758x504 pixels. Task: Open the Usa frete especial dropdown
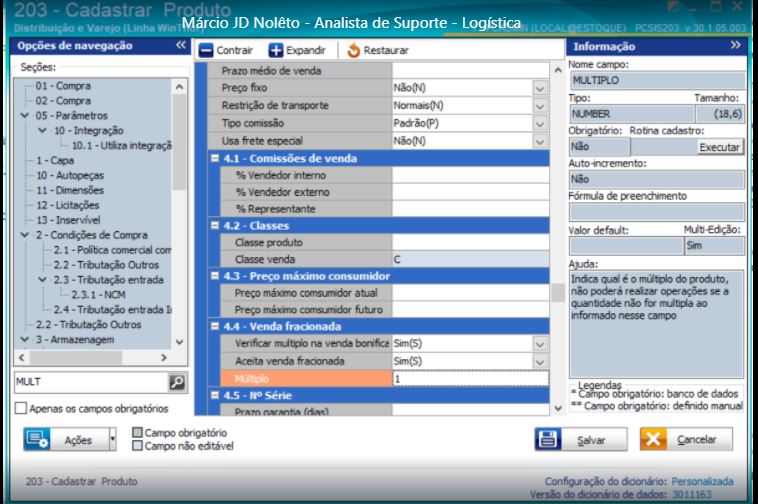pos(540,141)
